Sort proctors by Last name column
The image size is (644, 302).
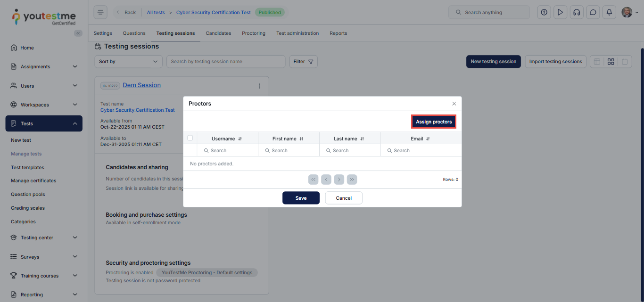(x=362, y=139)
